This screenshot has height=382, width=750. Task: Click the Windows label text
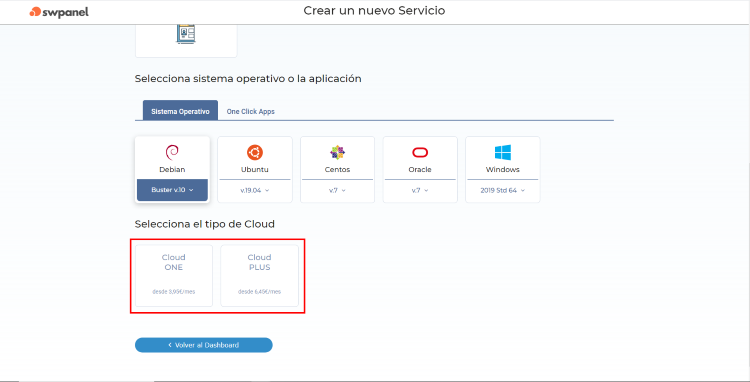pyautogui.click(x=503, y=170)
